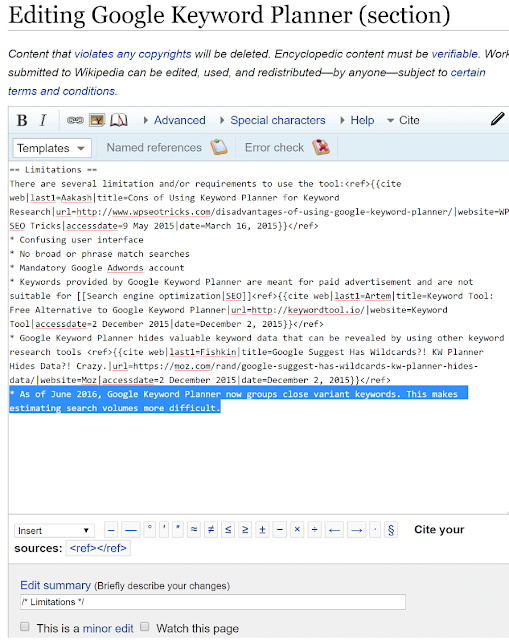Image resolution: width=509 pixels, height=640 pixels.
Task: Click into the Edit summary field
Action: click(213, 602)
